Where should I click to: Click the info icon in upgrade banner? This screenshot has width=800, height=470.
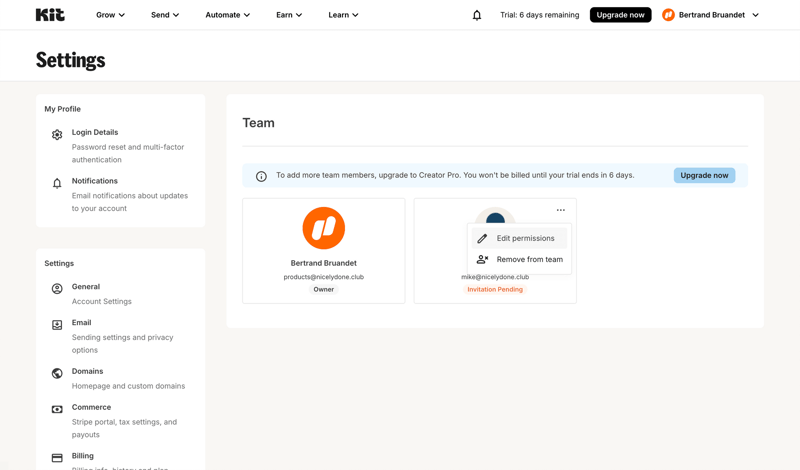[261, 177]
